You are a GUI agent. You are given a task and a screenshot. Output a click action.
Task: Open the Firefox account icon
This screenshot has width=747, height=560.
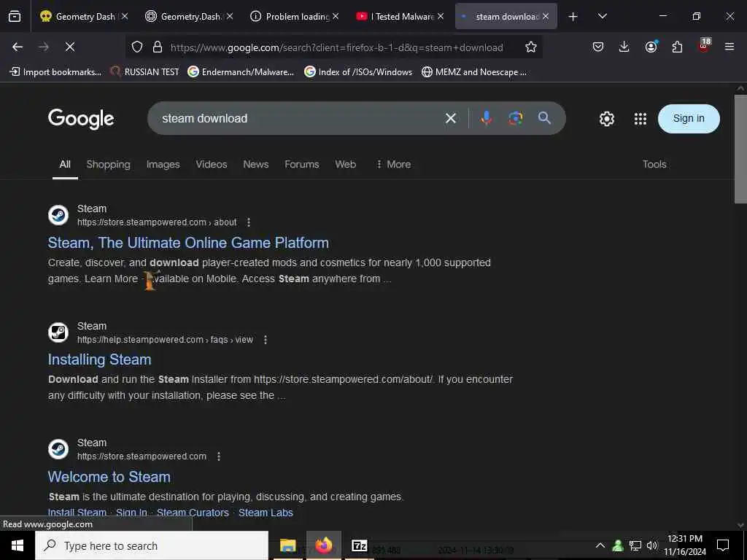[651, 47]
